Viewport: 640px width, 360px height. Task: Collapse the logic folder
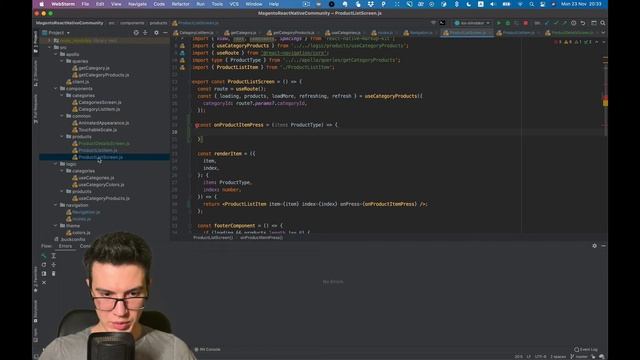(x=56, y=164)
